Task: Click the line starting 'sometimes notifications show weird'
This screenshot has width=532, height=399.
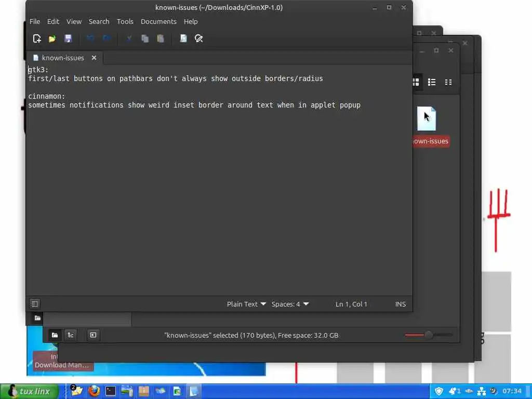Action: (194, 105)
